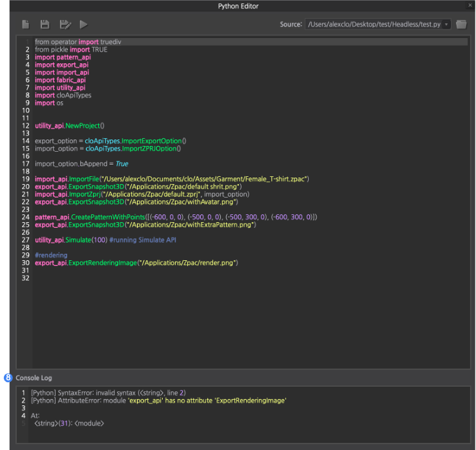The image size is (476, 450).
Task: Click the 'import cloApiTypes' line
Action: click(x=63, y=96)
